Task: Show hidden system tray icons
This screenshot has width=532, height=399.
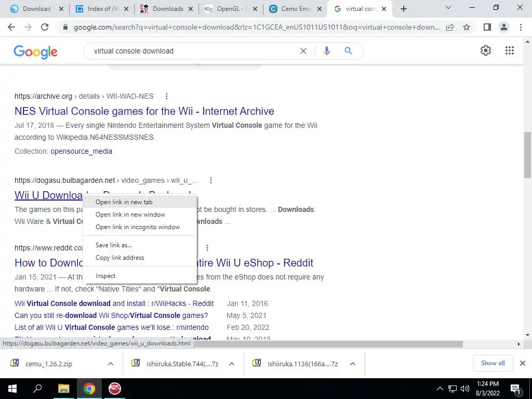Action: coord(440,389)
